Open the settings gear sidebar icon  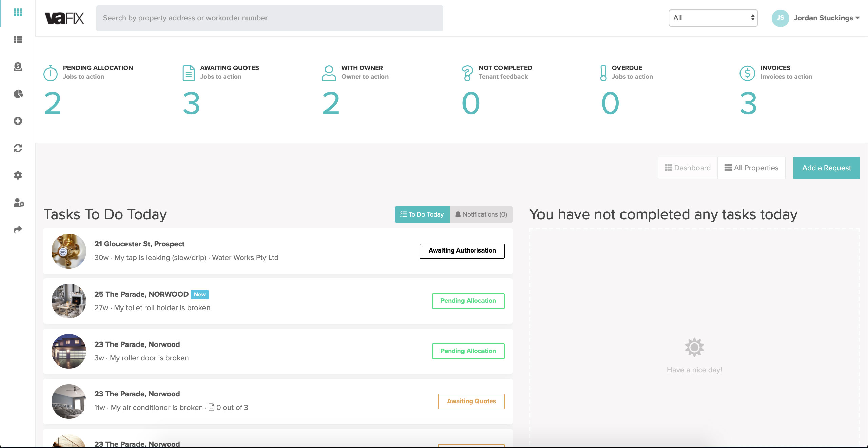click(x=18, y=175)
